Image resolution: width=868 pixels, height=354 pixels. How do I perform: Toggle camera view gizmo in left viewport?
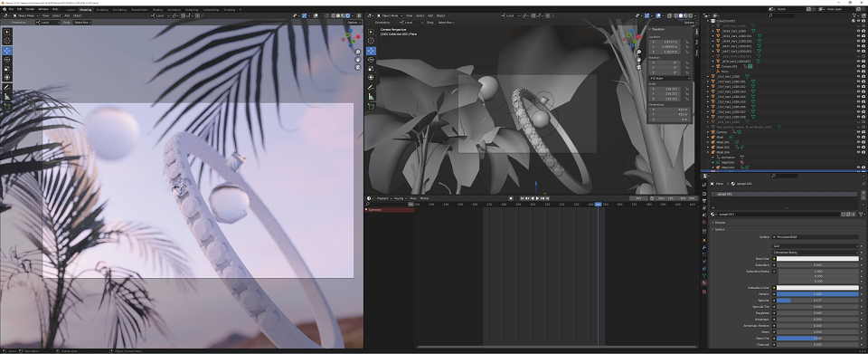click(x=358, y=68)
